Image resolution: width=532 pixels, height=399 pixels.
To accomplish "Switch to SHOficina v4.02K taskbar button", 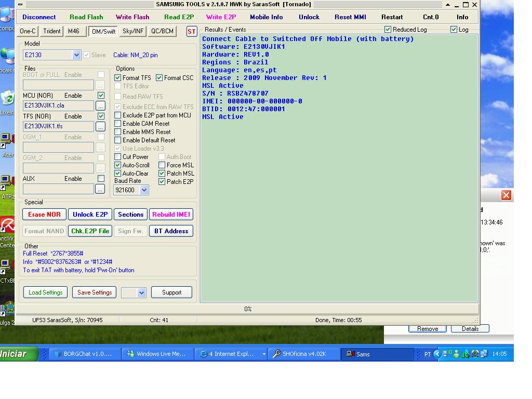I will click(304, 354).
